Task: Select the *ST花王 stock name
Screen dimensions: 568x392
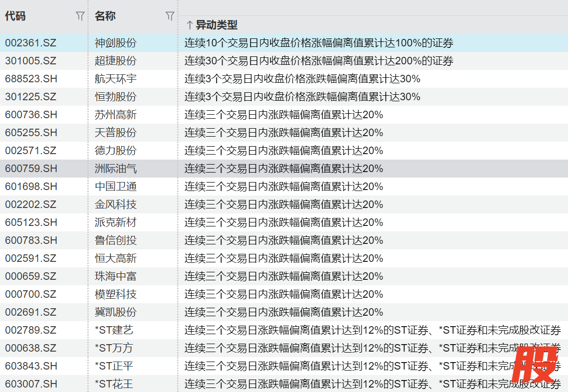Action: pos(114,384)
